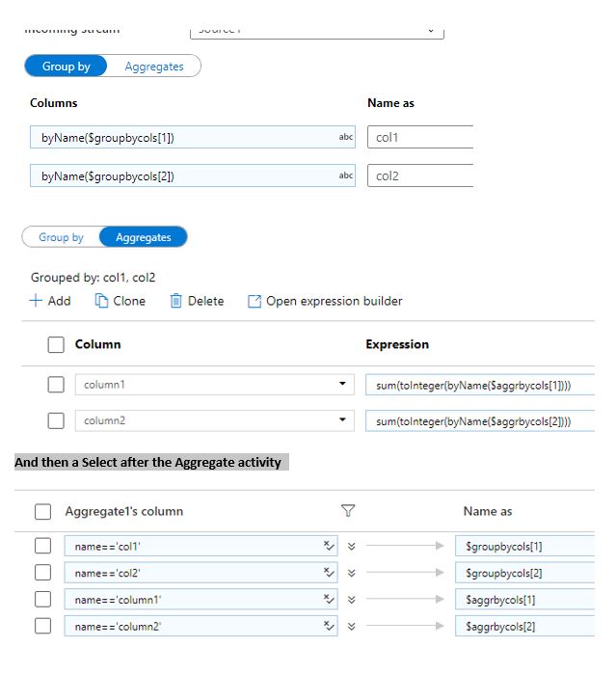The image size is (616, 674).
Task: Expand double chevron for name=='column2' row
Action: (x=351, y=627)
